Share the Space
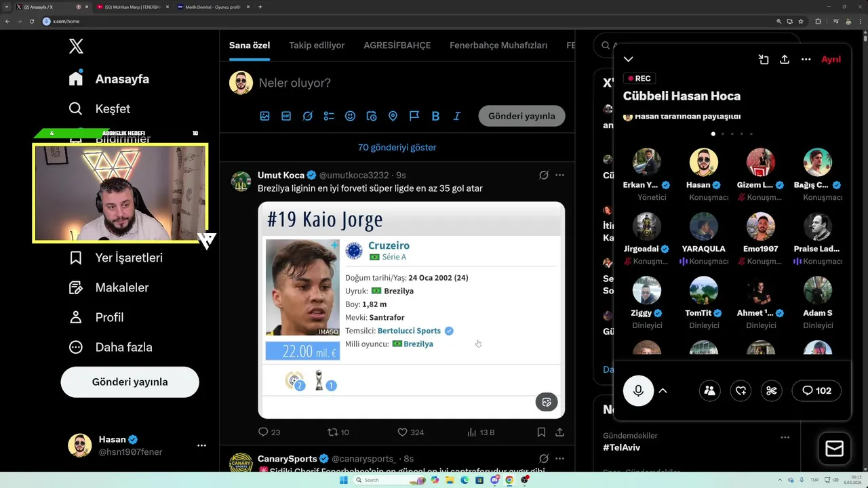The height and width of the screenshot is (488, 868). tap(785, 60)
